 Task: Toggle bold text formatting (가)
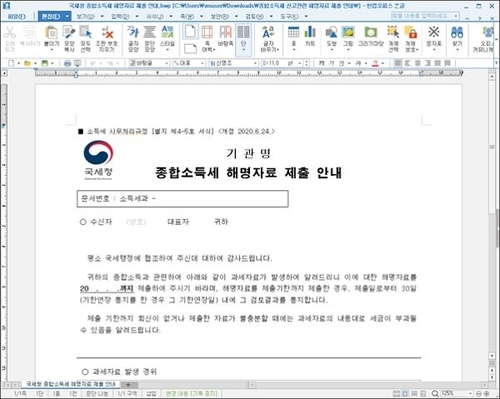coord(321,63)
